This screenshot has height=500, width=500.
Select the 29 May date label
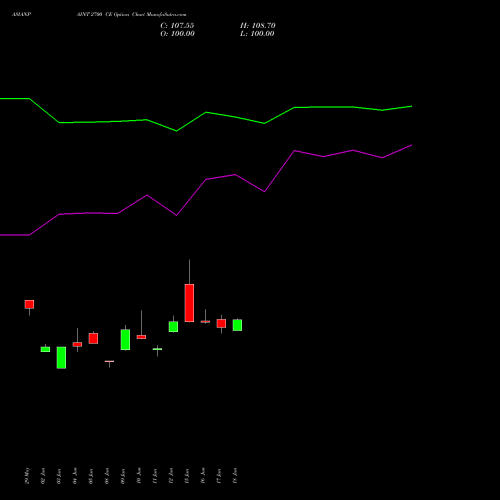click(x=27, y=476)
